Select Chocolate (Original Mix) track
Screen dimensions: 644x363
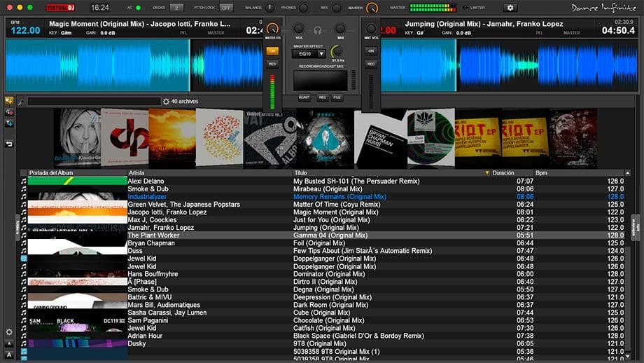click(326, 320)
